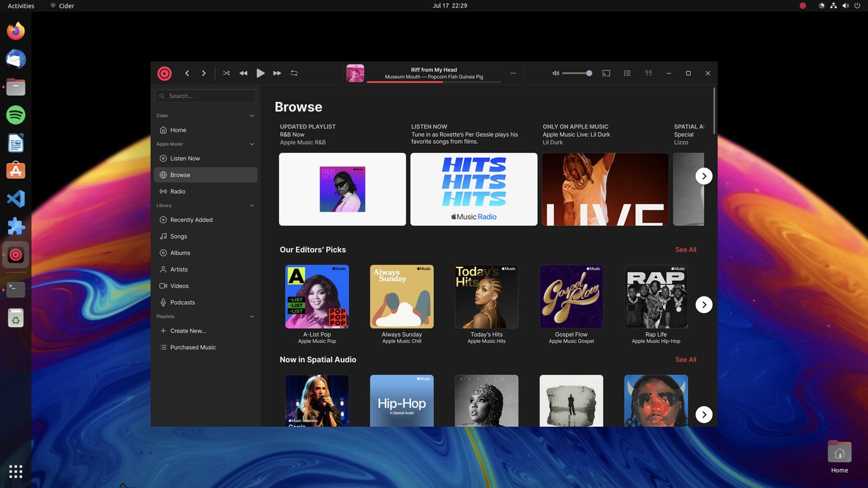The image size is (868, 488).
Task: Open Home in the sidebar
Action: (x=206, y=130)
